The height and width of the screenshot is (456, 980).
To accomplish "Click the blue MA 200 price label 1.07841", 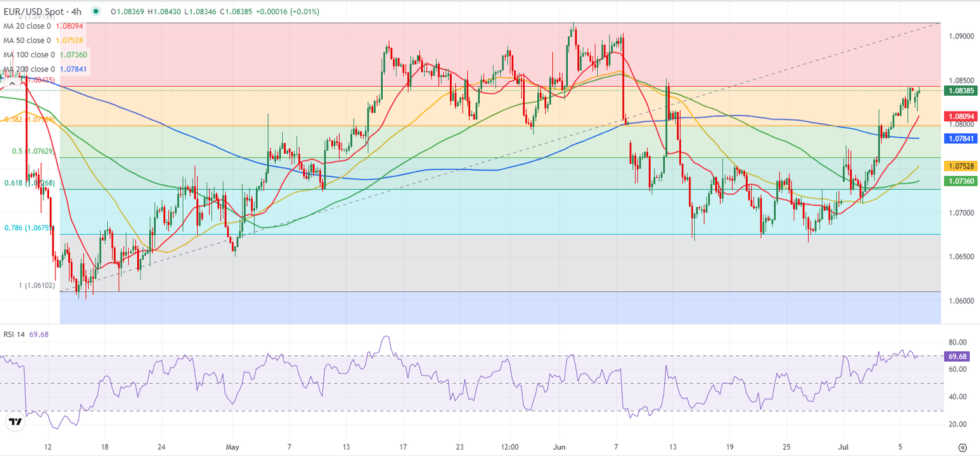I will 960,138.
